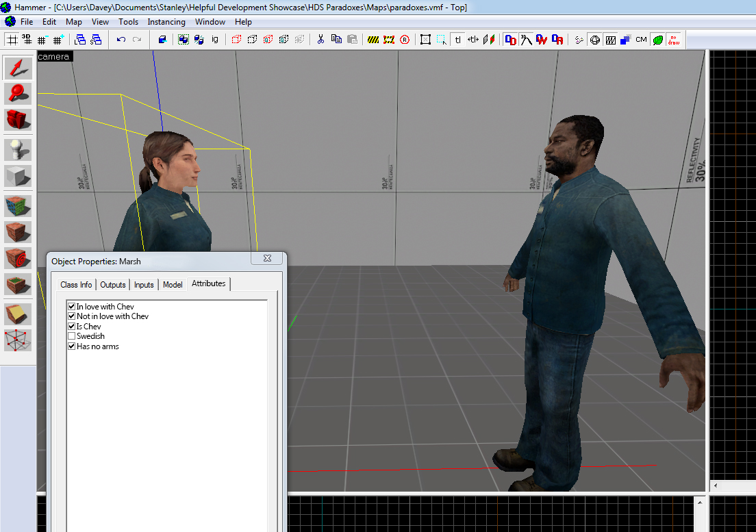Select the Camera tool
The height and width of the screenshot is (532, 756).
(x=18, y=120)
